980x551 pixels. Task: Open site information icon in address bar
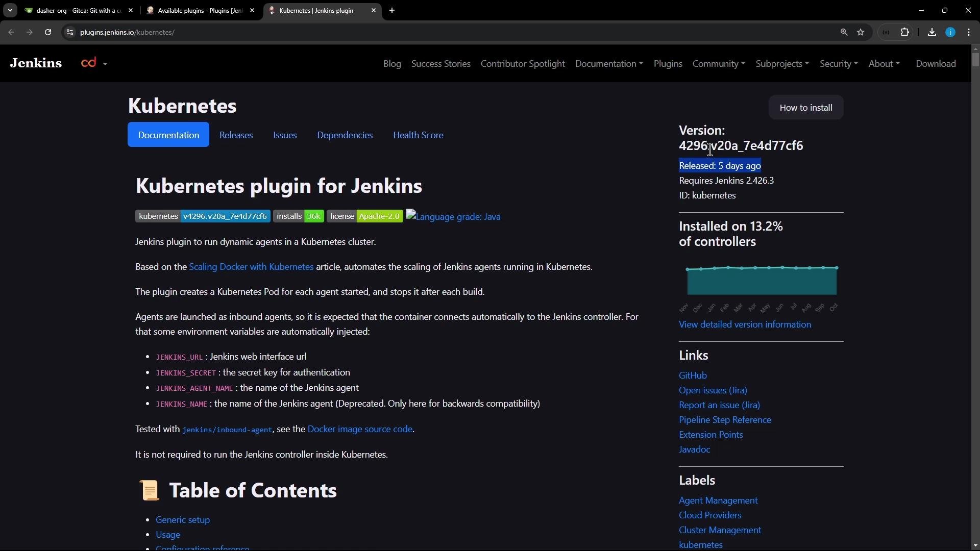[70, 32]
